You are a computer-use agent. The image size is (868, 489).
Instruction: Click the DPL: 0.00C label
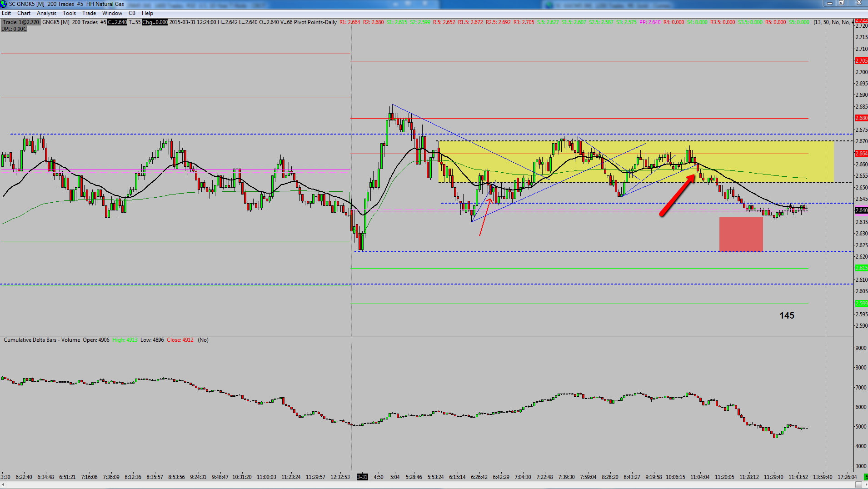tap(14, 29)
